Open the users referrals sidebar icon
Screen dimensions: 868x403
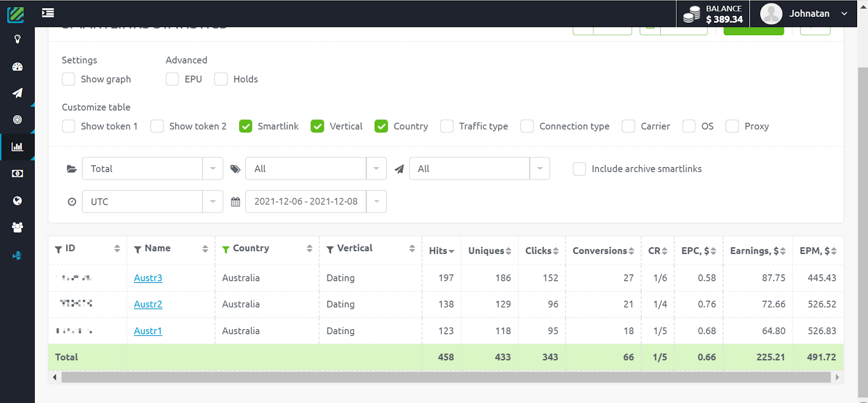pos(17,227)
